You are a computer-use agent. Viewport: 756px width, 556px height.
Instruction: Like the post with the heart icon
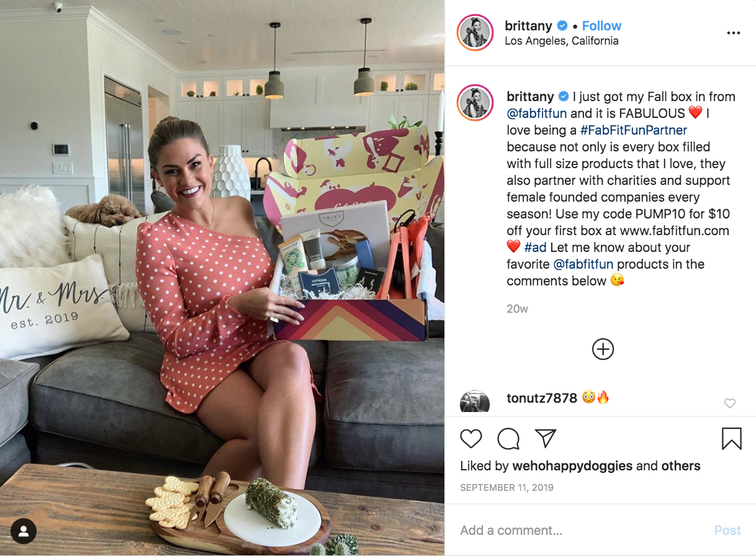(x=471, y=439)
